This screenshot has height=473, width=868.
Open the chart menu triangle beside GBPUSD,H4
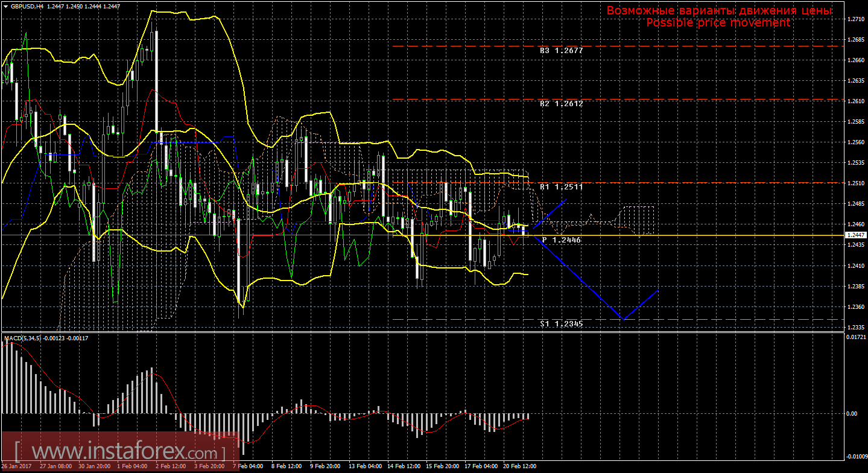click(x=5, y=5)
